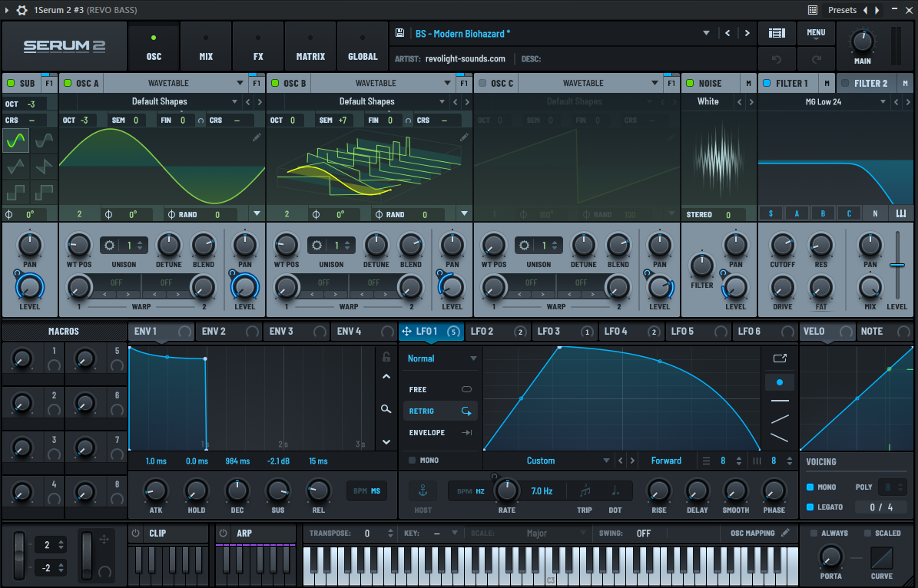Enable the LFO dotted DOT icon

pyautogui.click(x=615, y=491)
